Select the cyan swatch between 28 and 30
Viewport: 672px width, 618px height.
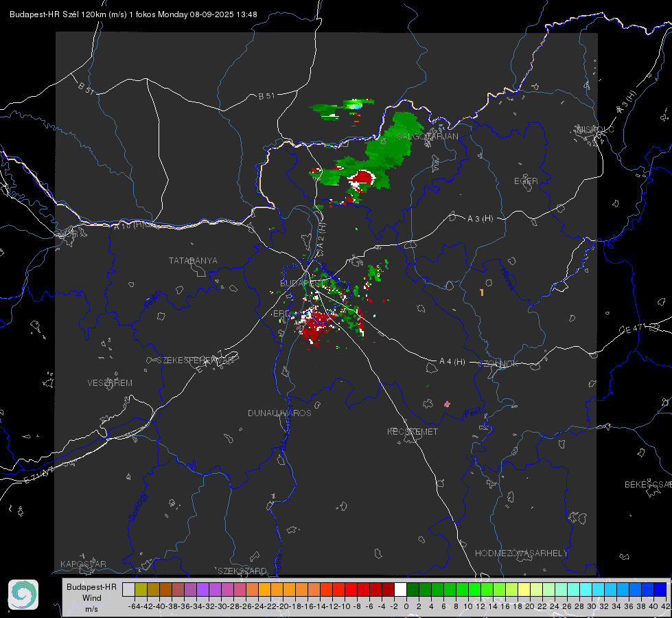point(586,589)
